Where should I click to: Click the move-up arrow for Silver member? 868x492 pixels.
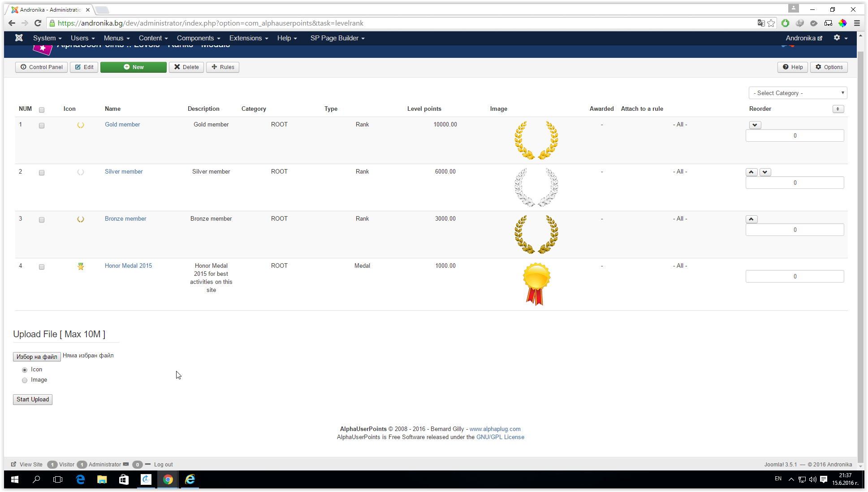coord(751,172)
